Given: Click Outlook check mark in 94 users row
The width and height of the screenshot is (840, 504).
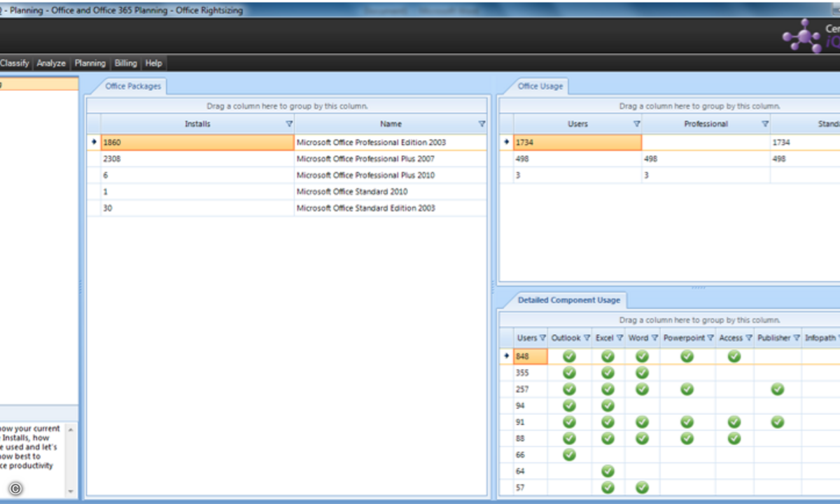Looking at the screenshot, I should (569, 405).
